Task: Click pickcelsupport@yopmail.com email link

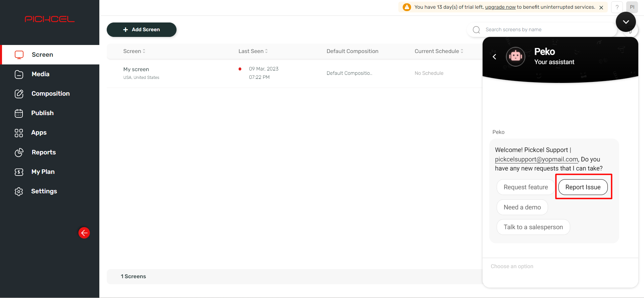Action: click(x=536, y=159)
